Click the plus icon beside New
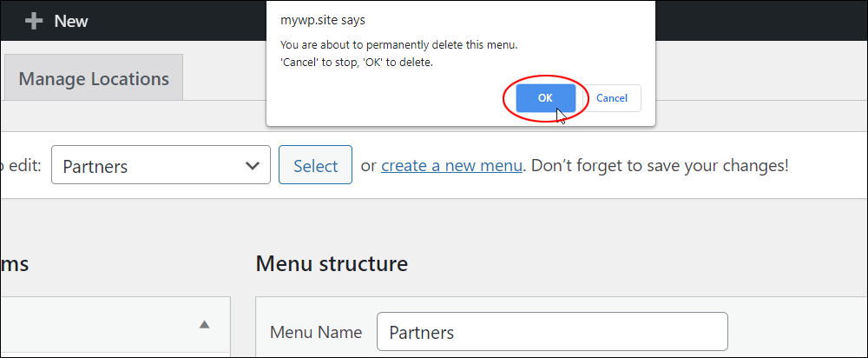The image size is (868, 358). (x=34, y=21)
